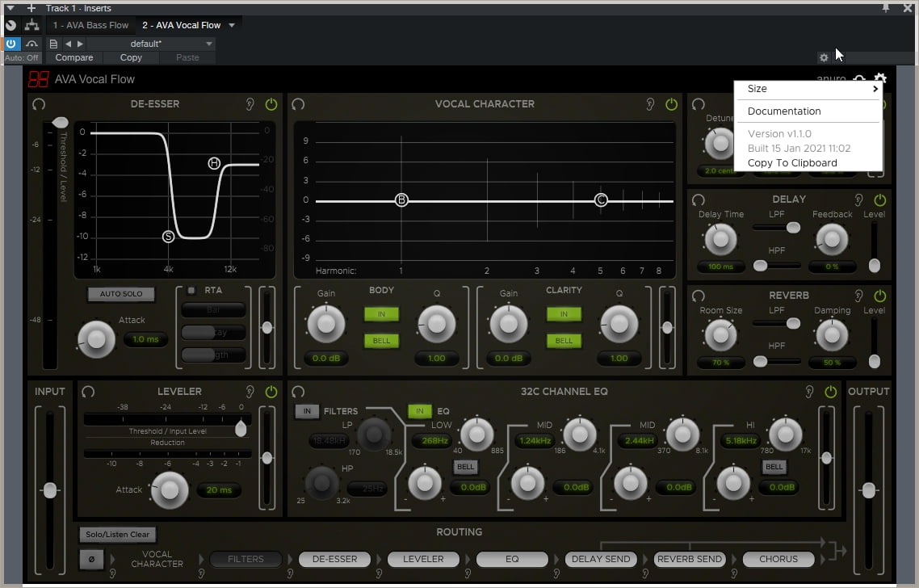Reset the Leveler section with its reset arrow

(x=88, y=392)
